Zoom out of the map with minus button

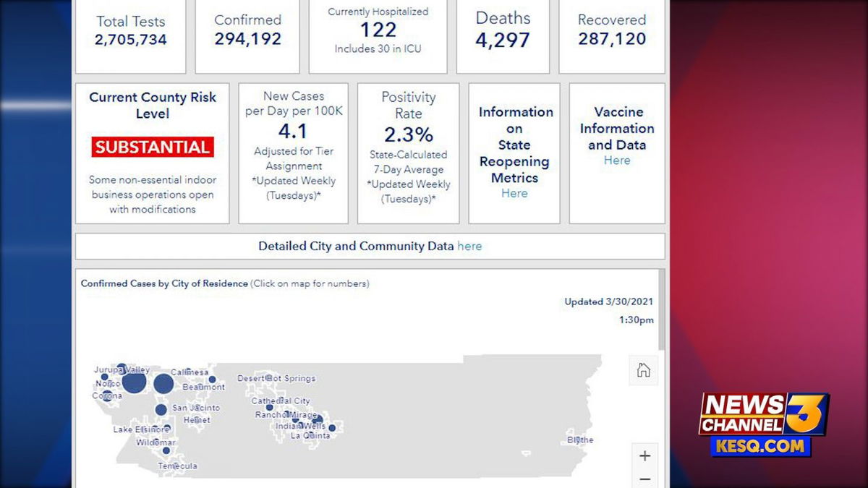coord(644,479)
